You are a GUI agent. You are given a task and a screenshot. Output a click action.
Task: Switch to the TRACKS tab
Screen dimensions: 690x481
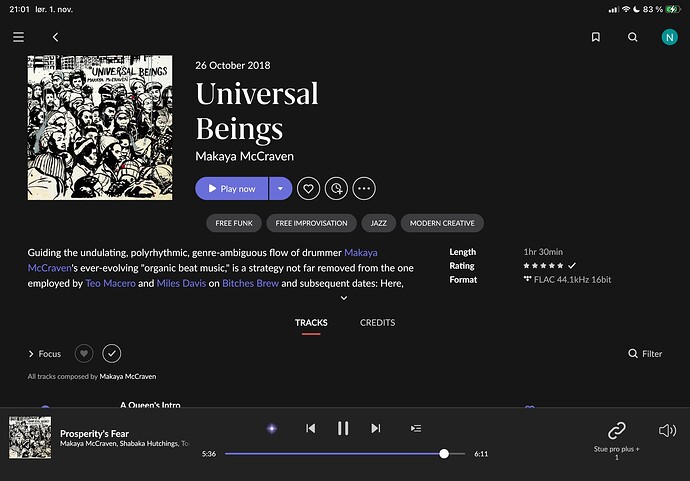click(311, 323)
